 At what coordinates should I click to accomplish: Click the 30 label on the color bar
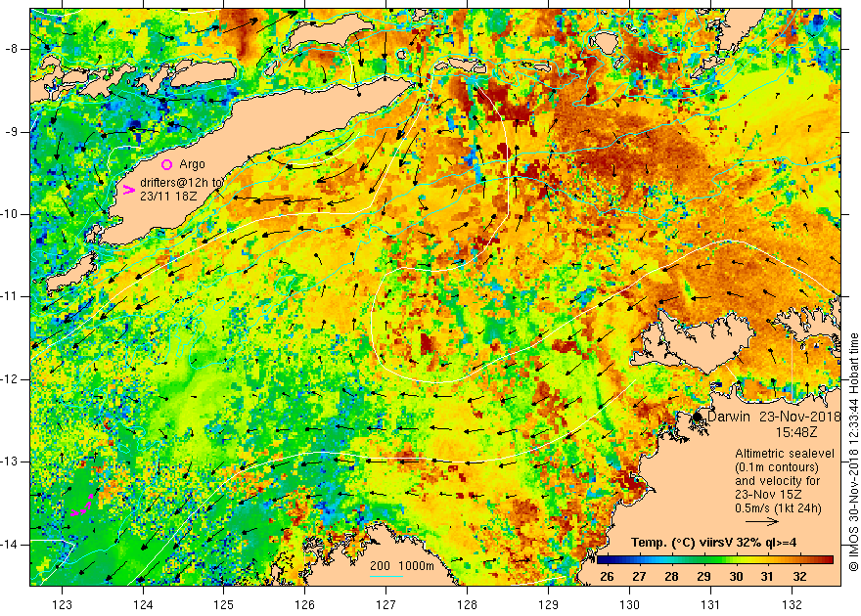click(x=736, y=577)
